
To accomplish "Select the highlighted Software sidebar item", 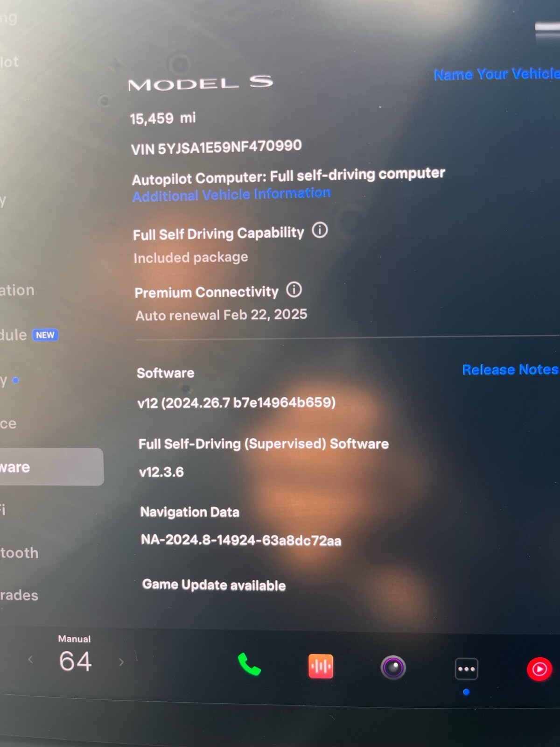I will click(52, 467).
